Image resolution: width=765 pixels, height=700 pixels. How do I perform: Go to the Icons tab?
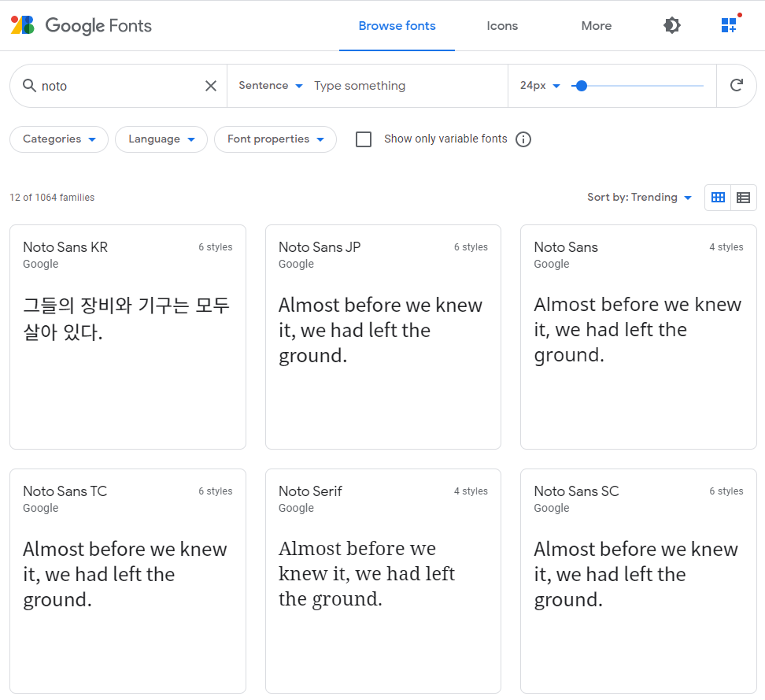click(502, 26)
